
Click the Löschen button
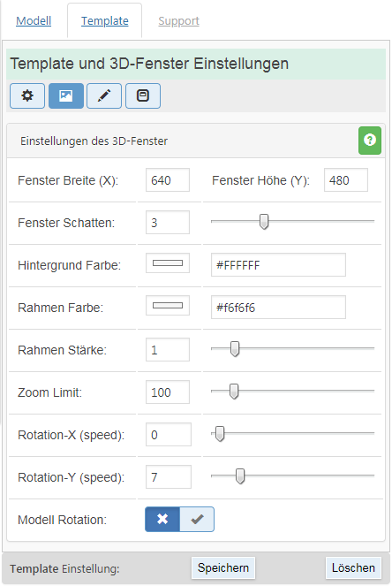(353, 567)
